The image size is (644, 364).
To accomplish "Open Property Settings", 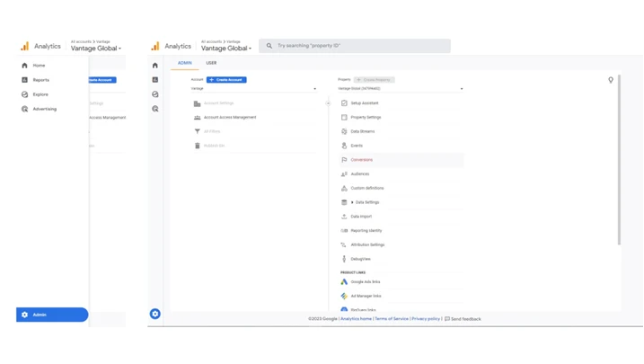I will pyautogui.click(x=366, y=118).
